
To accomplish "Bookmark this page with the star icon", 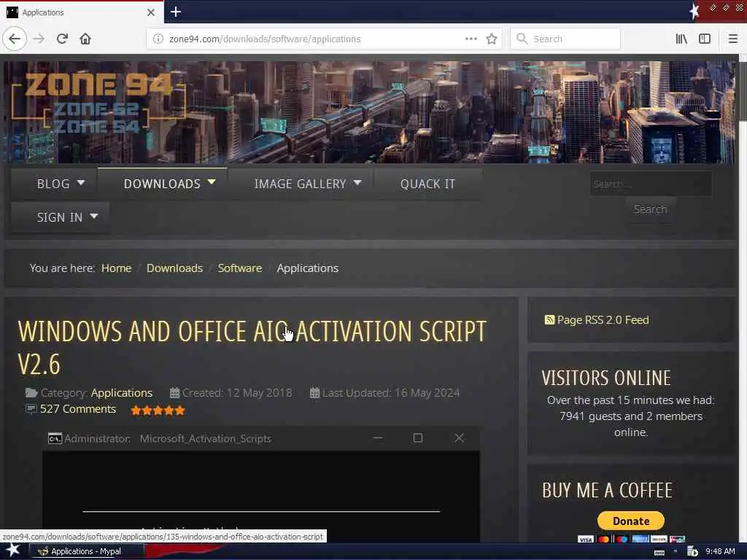I will [x=492, y=39].
